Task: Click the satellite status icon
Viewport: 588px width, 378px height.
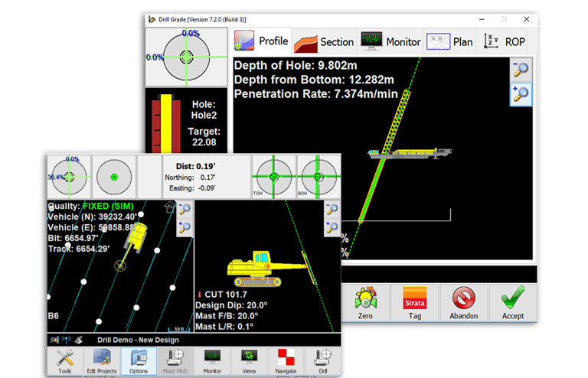Action: pyautogui.click(x=55, y=340)
